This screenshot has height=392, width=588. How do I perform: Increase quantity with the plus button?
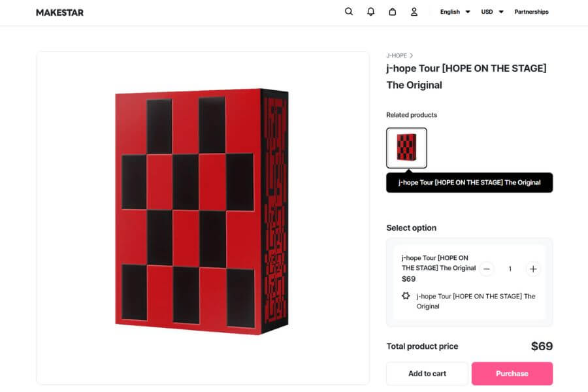pos(533,269)
